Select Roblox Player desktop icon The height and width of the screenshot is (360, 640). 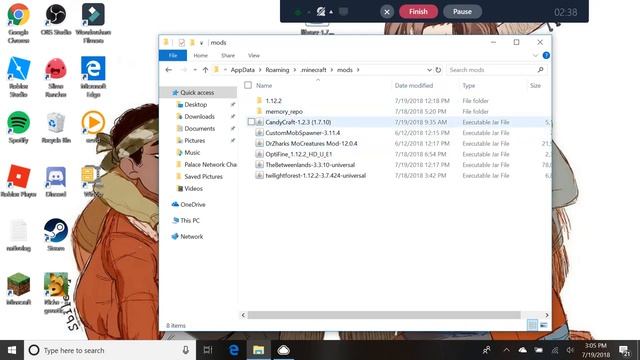click(x=18, y=181)
